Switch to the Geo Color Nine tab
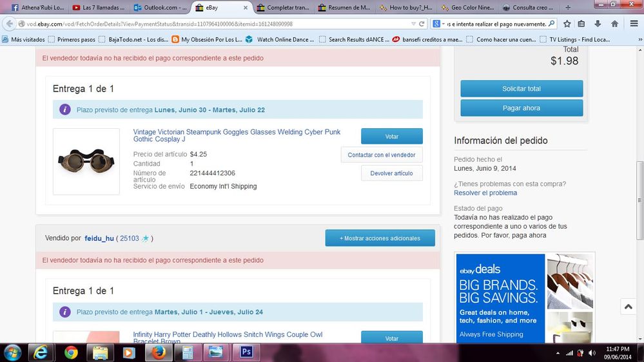The width and height of the screenshot is (644, 362). (x=467, y=7)
